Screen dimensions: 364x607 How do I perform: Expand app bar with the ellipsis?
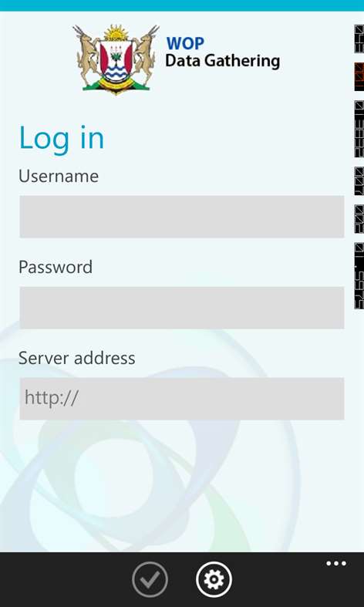[x=336, y=563]
